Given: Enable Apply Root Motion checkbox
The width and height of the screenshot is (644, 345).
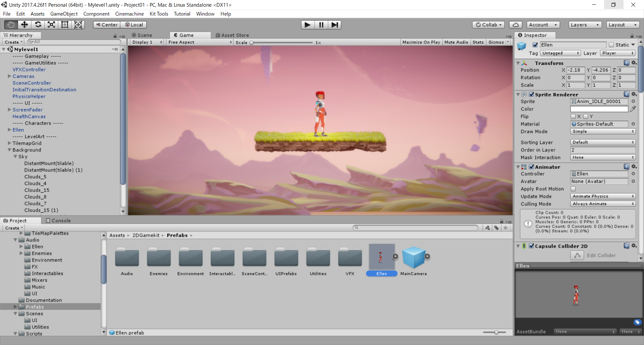Looking at the screenshot, I should pyautogui.click(x=573, y=189).
